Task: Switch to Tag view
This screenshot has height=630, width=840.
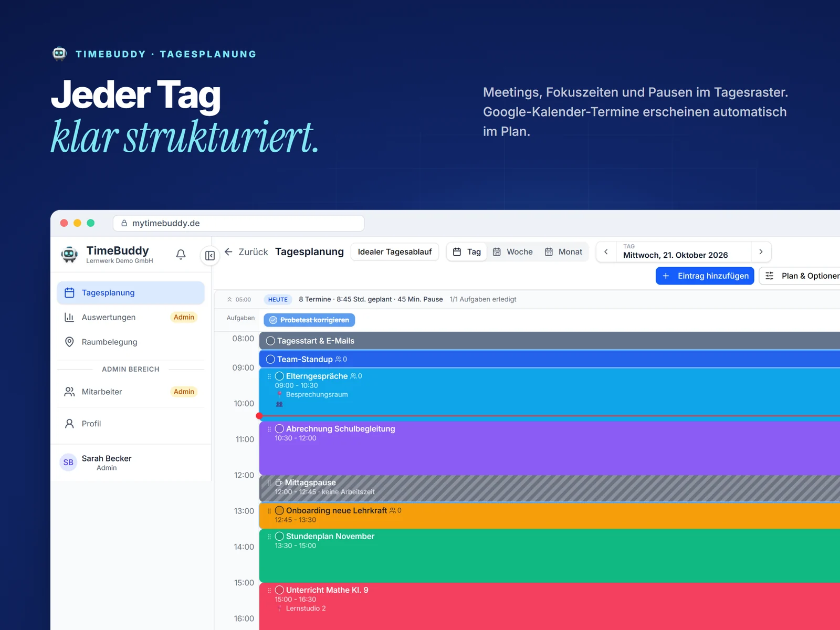Action: (467, 252)
